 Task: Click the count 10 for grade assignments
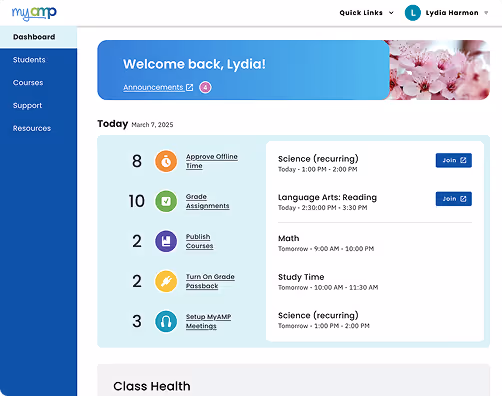click(x=137, y=201)
